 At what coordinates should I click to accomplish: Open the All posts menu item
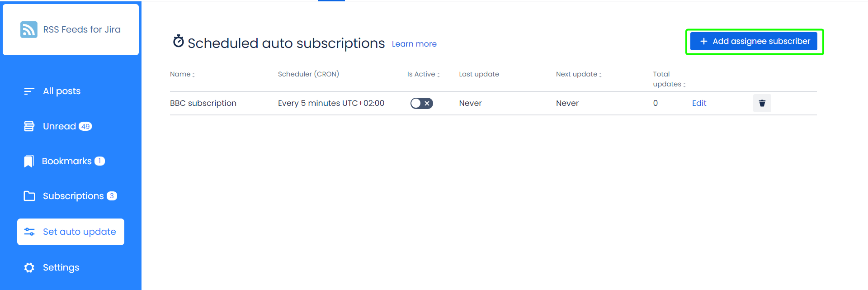pyautogui.click(x=61, y=91)
